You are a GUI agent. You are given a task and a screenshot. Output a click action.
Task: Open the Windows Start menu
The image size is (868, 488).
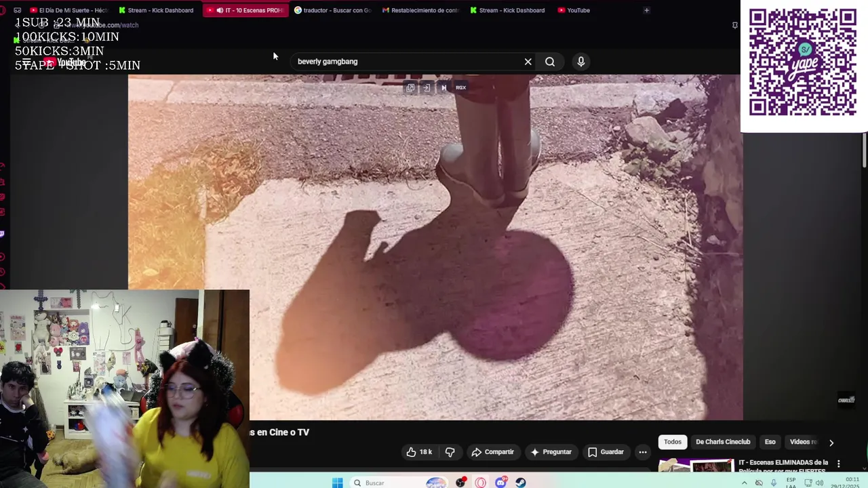point(338,483)
